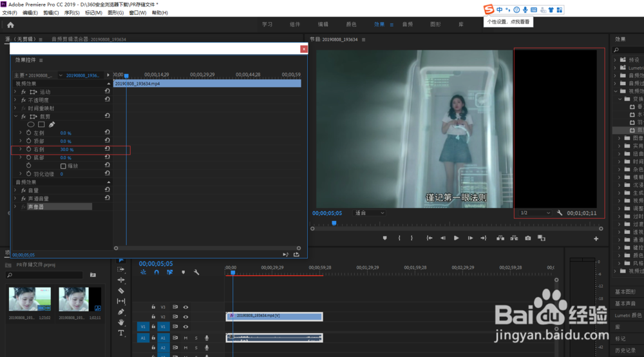
Task: Mute audio track A1
Action: (x=185, y=338)
